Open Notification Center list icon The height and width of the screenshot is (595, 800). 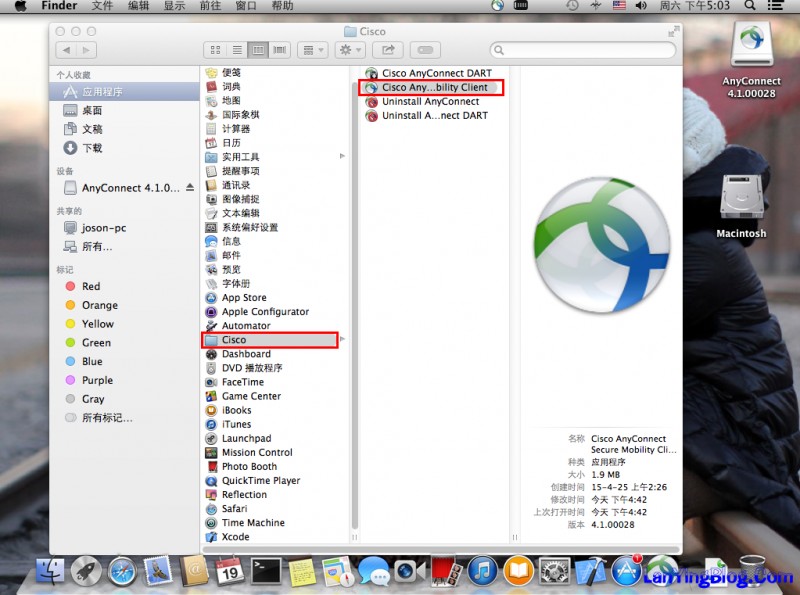click(775, 6)
